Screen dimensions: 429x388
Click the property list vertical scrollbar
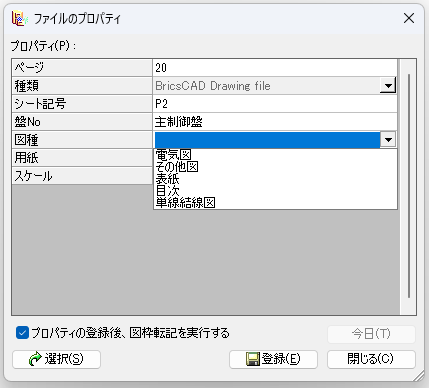[409, 186]
